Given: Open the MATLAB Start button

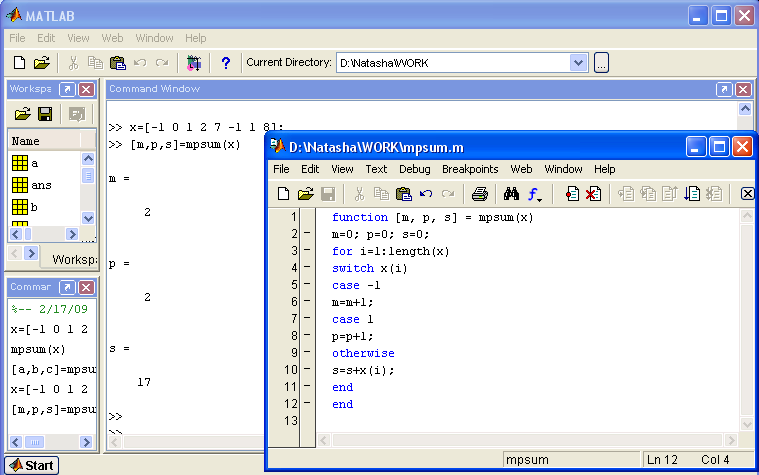Looking at the screenshot, I should coord(32,465).
